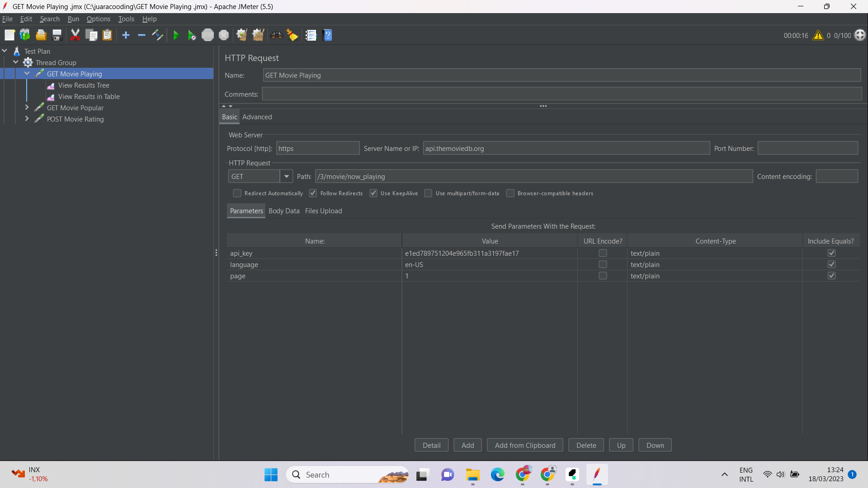
Task: Click the Open file folder icon
Action: click(x=41, y=35)
